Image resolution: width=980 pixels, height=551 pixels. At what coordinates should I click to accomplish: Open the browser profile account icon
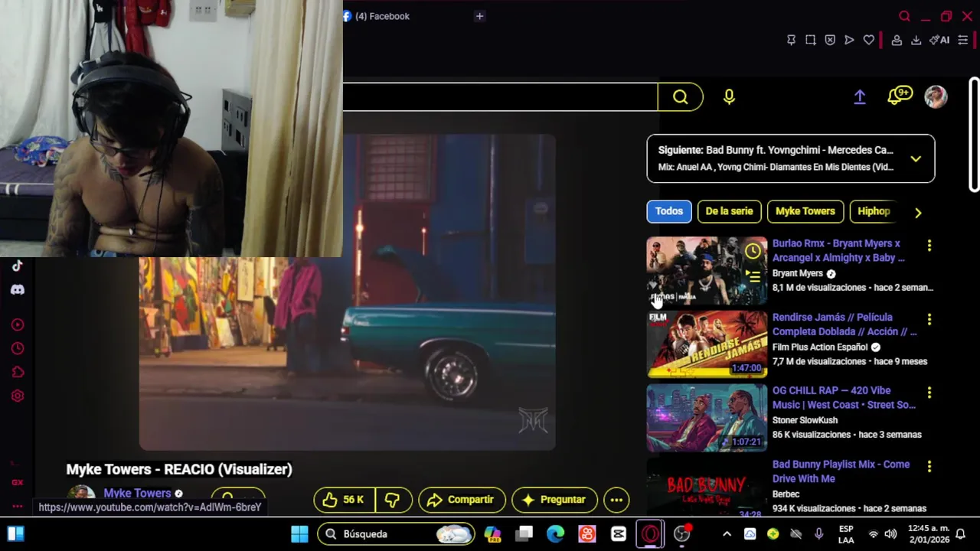[897, 40]
